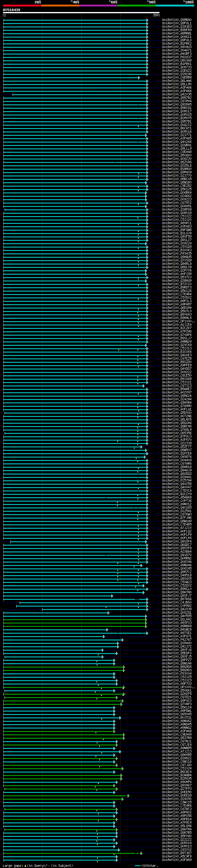Select hit label UniRef100_Q08733
The image size is (197, 868).
pos(177,67)
